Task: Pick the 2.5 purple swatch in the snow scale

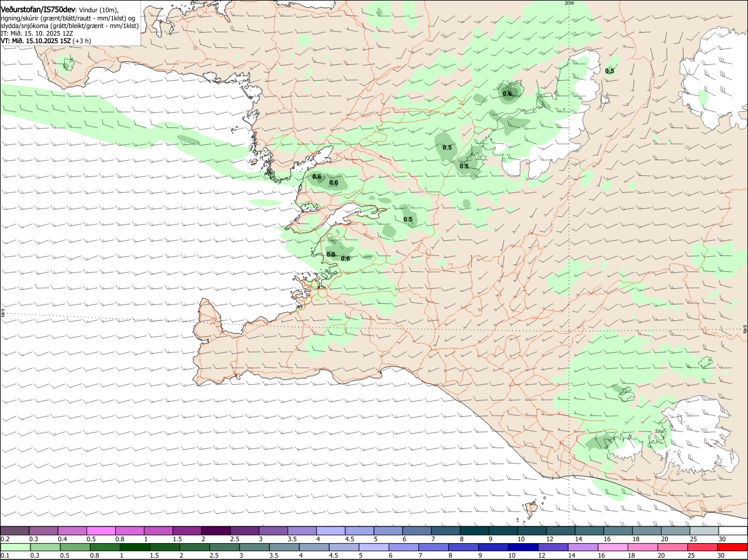Action: tap(244, 530)
